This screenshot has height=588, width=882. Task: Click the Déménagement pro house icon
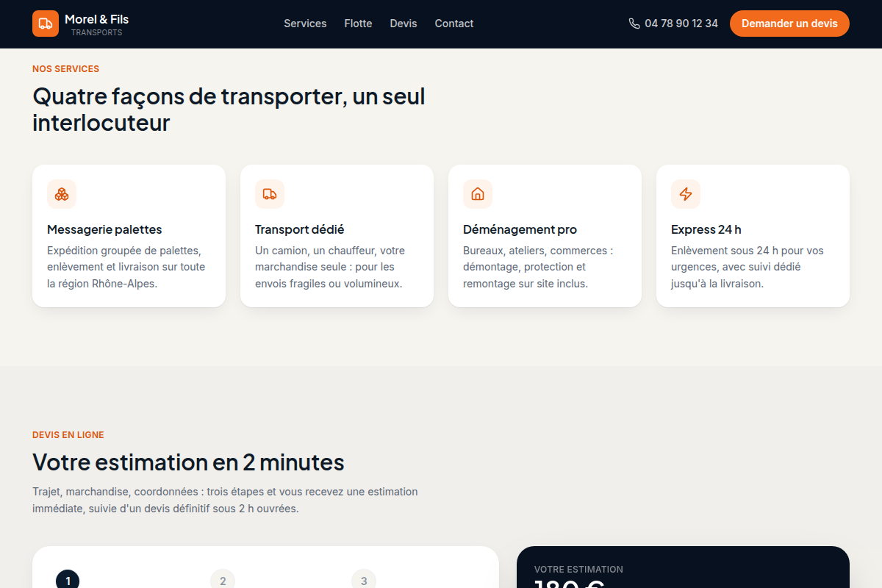[478, 194]
